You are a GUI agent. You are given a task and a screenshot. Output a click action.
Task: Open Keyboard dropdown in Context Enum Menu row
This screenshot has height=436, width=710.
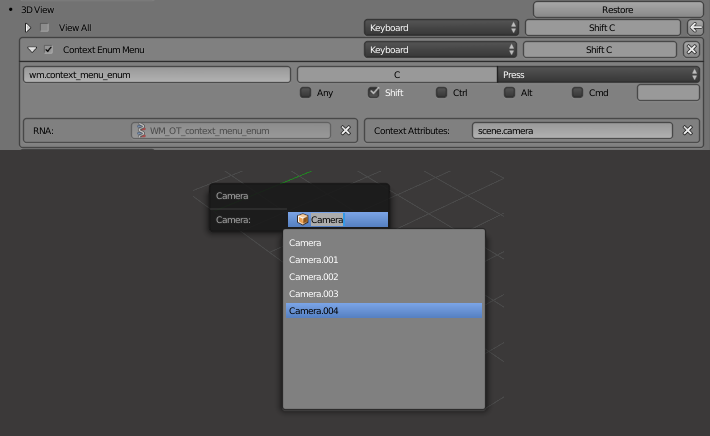tap(440, 50)
